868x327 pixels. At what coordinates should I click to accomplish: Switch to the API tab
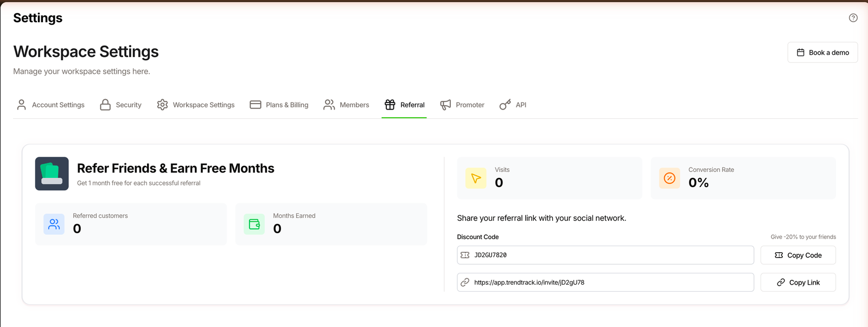513,105
